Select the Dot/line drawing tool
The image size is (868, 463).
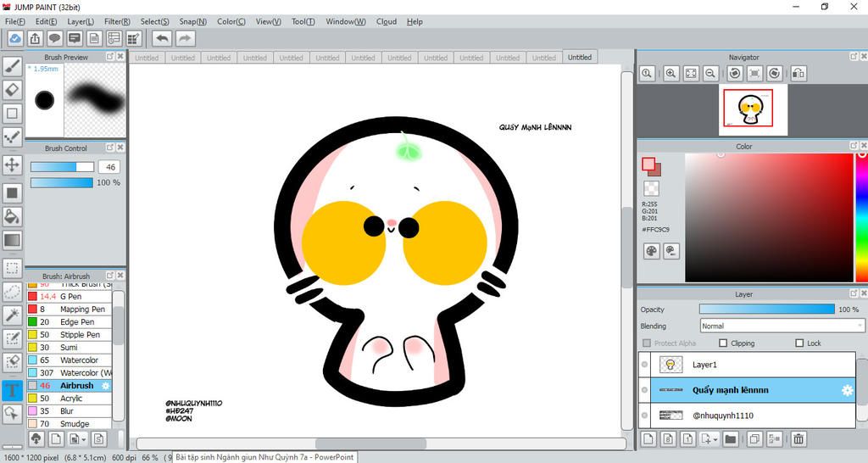click(12, 137)
